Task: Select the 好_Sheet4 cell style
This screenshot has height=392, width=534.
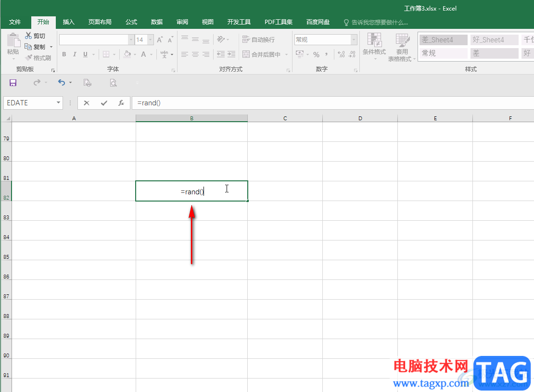Action: coord(495,40)
